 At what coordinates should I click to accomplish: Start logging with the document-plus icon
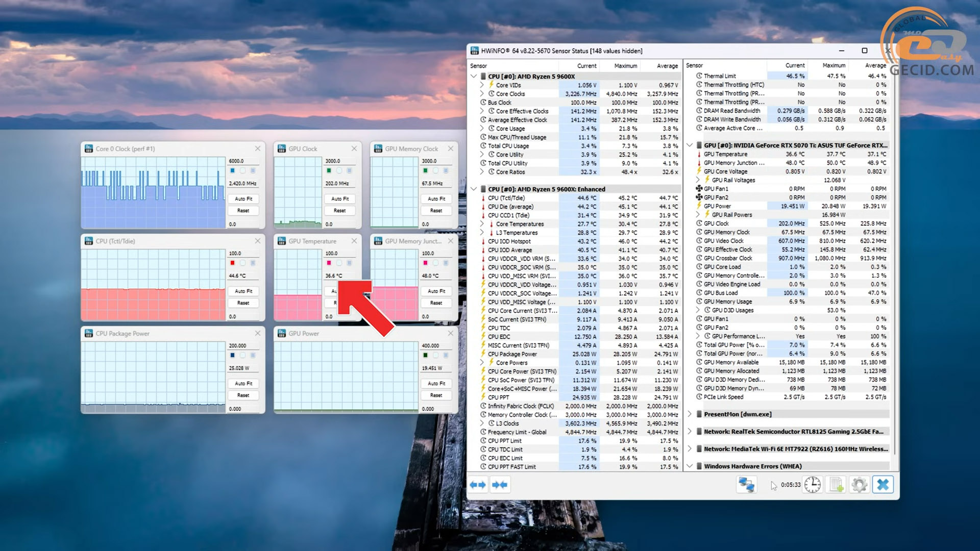click(836, 485)
